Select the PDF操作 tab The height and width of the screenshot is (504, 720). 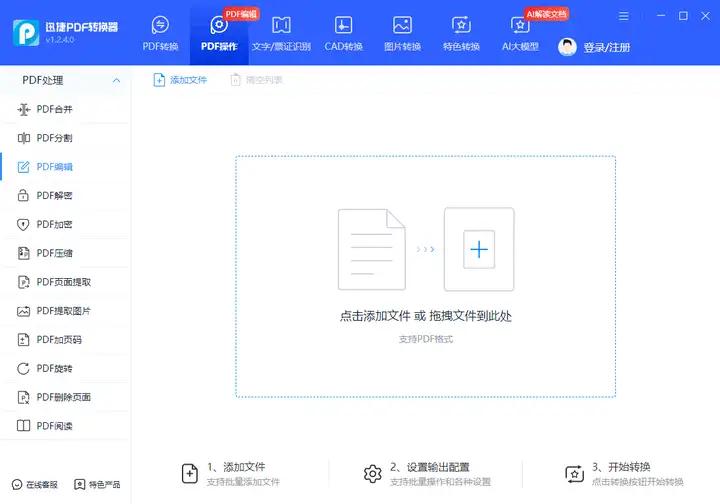pos(219,34)
